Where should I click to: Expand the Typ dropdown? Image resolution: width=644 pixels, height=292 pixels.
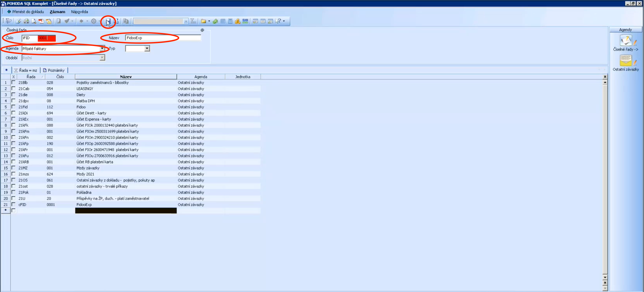click(x=147, y=49)
